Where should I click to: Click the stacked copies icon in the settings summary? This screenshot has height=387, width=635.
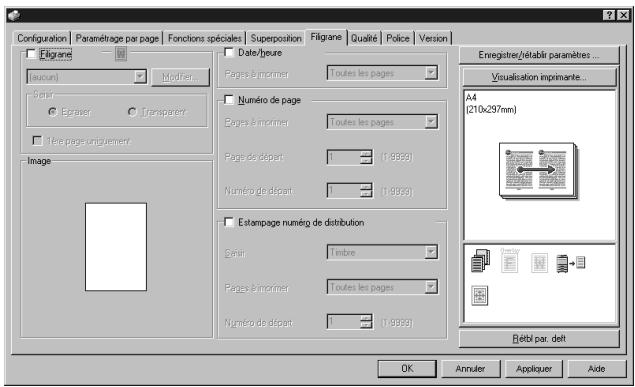pyautogui.click(x=481, y=261)
